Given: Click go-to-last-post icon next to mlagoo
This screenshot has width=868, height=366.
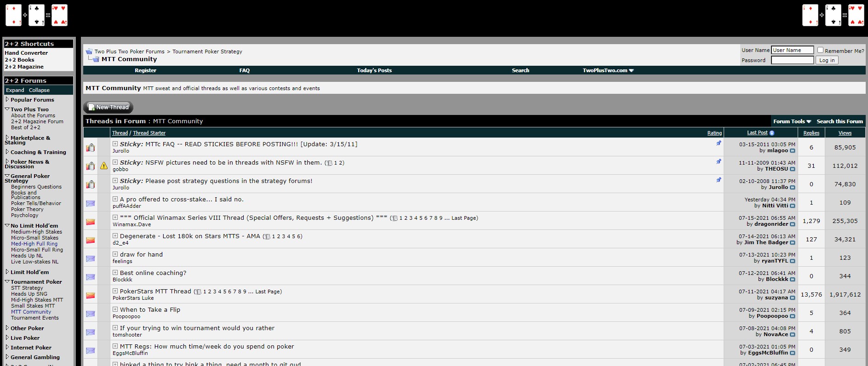Looking at the screenshot, I should coord(792,151).
